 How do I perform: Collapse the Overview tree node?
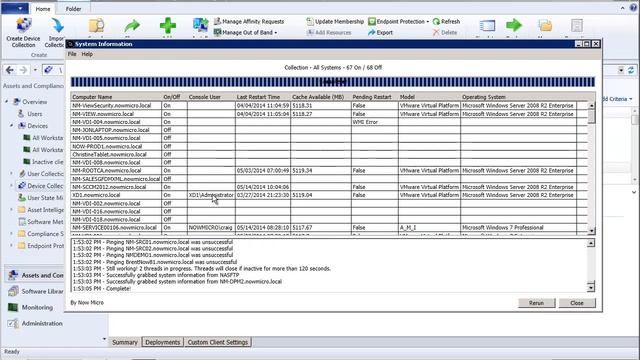[7, 101]
